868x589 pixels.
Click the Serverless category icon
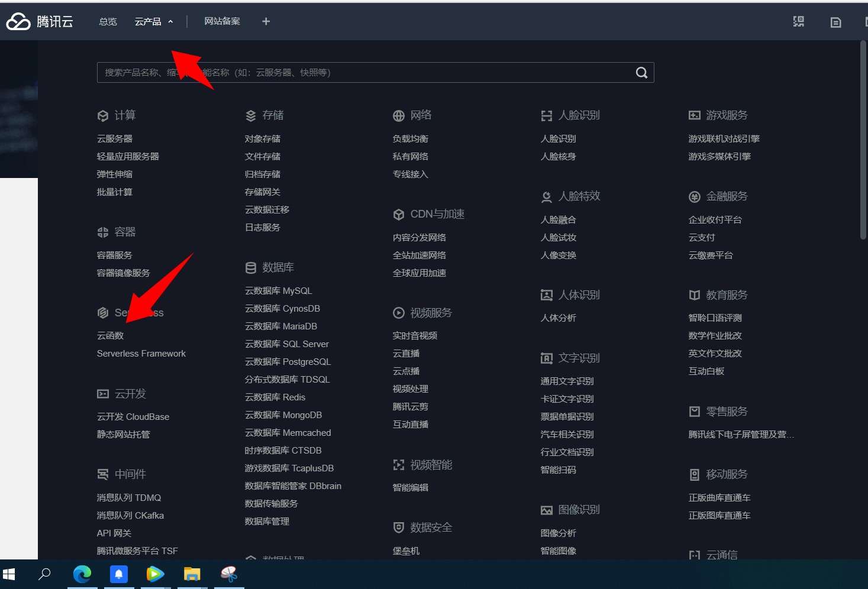coord(103,313)
